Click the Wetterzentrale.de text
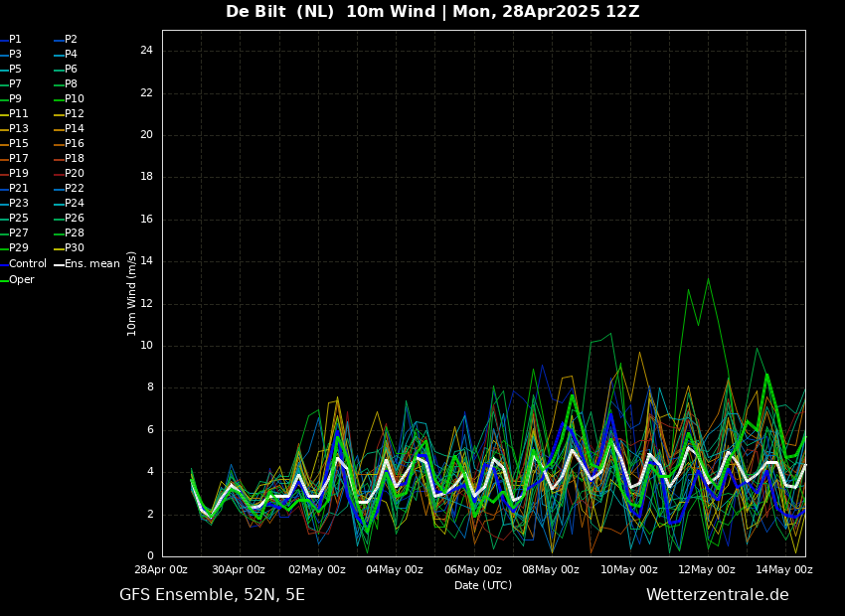This screenshot has width=845, height=616. [717, 595]
